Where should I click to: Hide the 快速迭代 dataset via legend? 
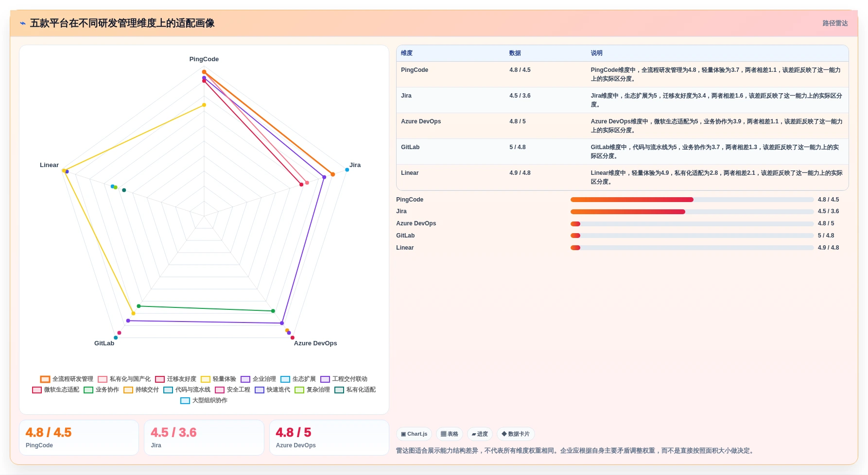(x=272, y=390)
